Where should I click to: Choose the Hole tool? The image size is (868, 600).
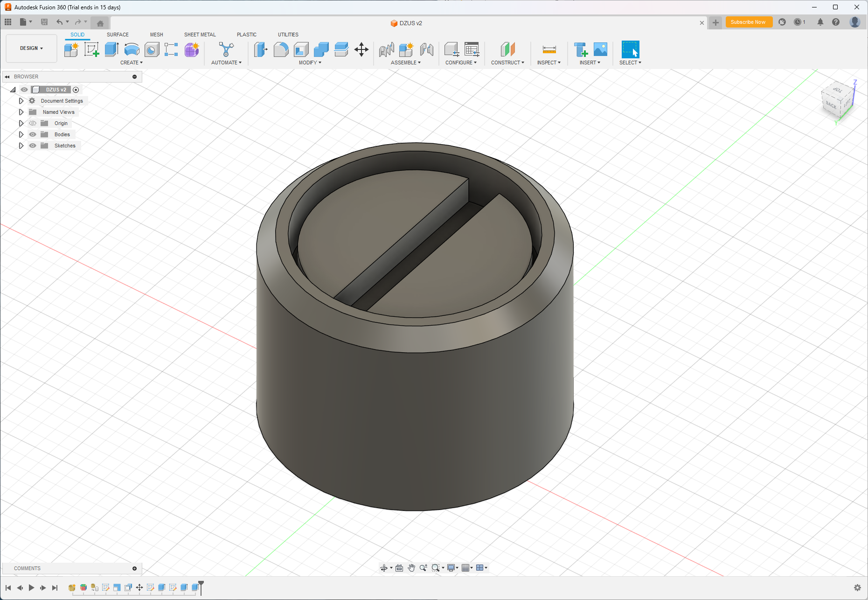152,49
